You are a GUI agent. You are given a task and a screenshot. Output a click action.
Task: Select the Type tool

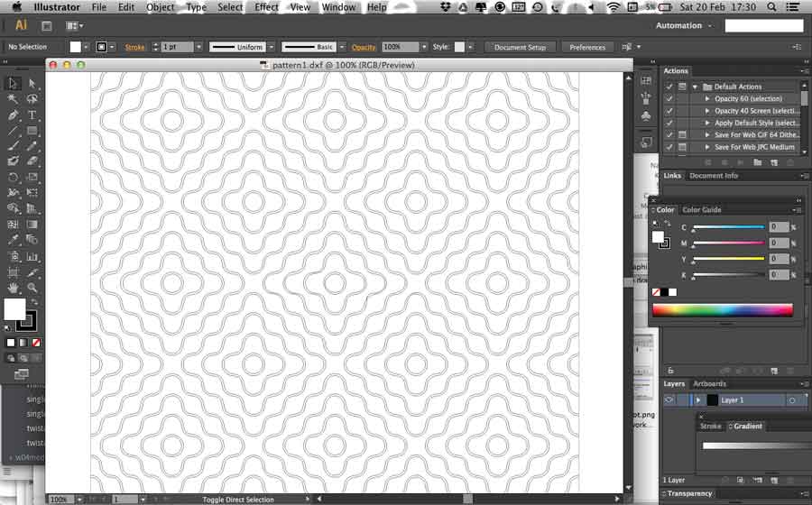[32, 115]
